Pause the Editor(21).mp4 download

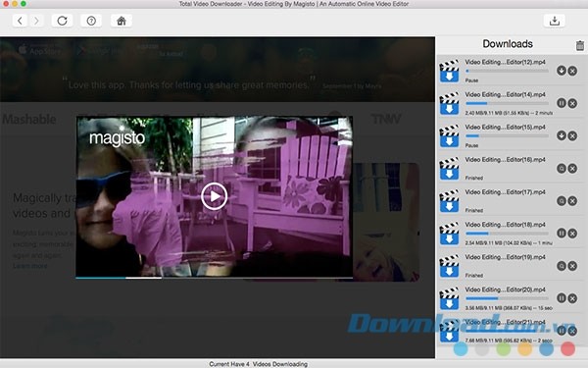pos(562,331)
